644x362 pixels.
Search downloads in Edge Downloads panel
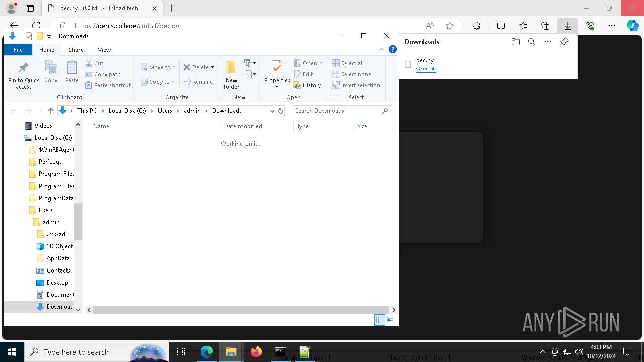[x=531, y=42]
